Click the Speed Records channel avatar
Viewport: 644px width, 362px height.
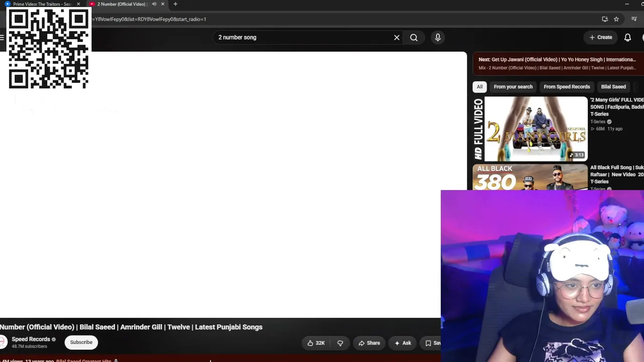point(3,342)
